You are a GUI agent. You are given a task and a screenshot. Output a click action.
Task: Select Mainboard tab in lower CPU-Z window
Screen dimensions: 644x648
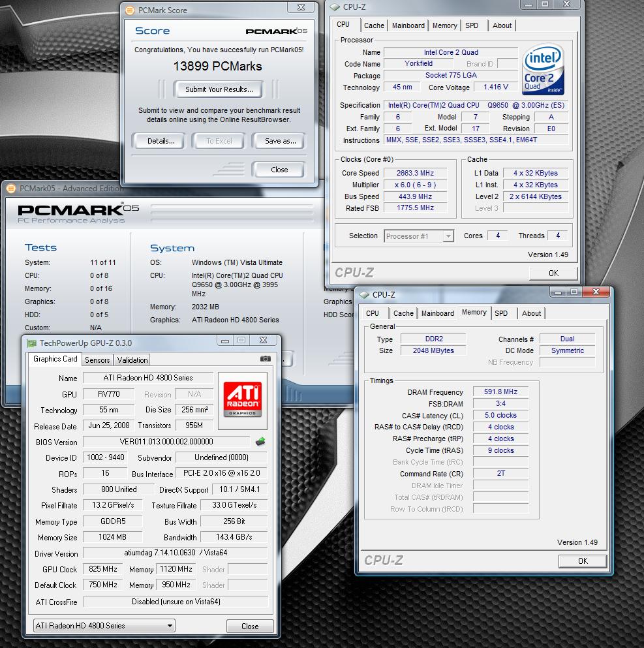[x=437, y=313]
